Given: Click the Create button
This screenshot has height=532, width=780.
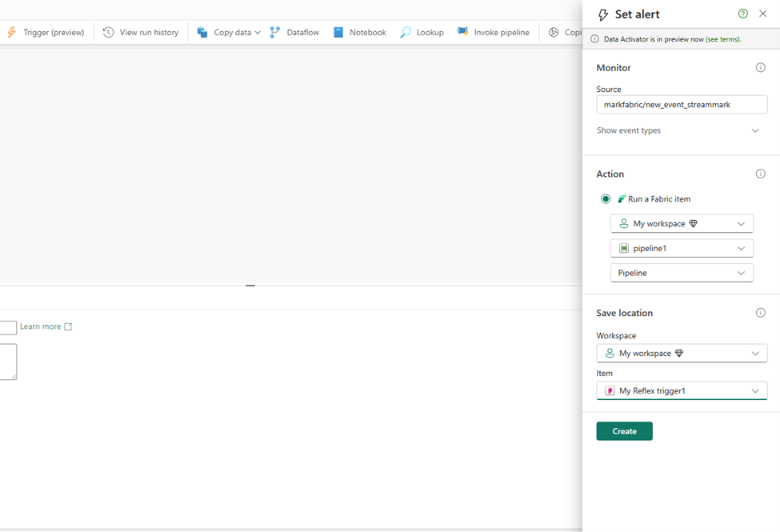Looking at the screenshot, I should click(624, 431).
